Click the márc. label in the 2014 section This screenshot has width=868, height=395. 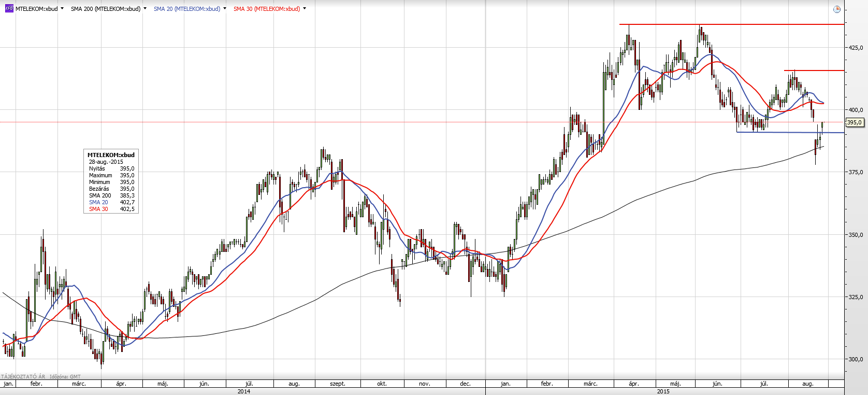click(x=79, y=384)
